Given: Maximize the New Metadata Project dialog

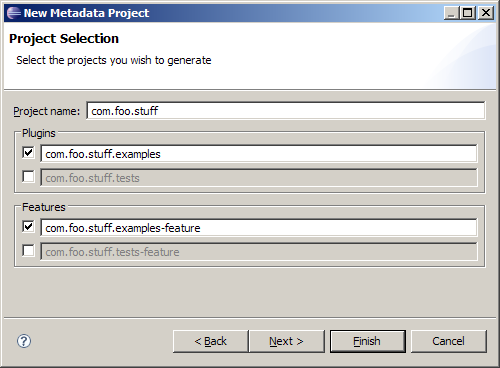Looking at the screenshot, I should pyautogui.click(x=468, y=13).
